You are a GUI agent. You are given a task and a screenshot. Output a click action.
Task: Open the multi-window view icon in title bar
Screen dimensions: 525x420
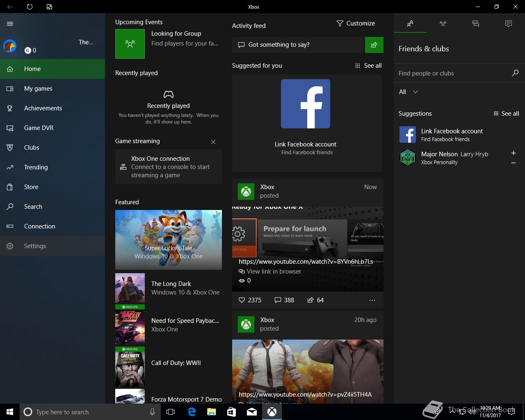coord(49,7)
